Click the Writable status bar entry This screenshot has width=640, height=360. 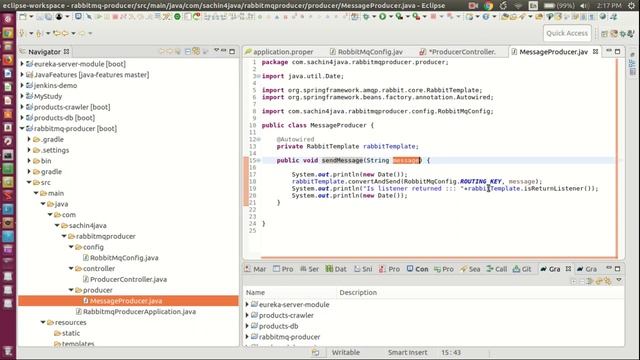tap(345, 352)
